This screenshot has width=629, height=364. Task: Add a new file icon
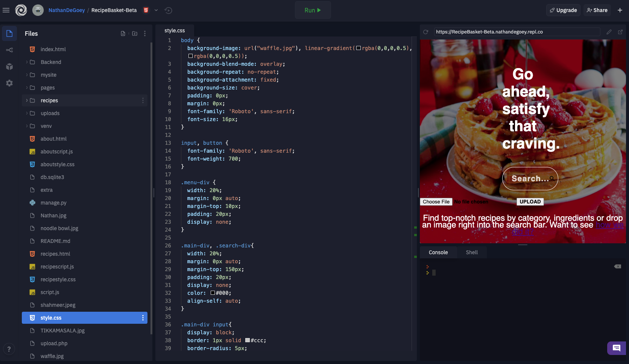(x=123, y=33)
